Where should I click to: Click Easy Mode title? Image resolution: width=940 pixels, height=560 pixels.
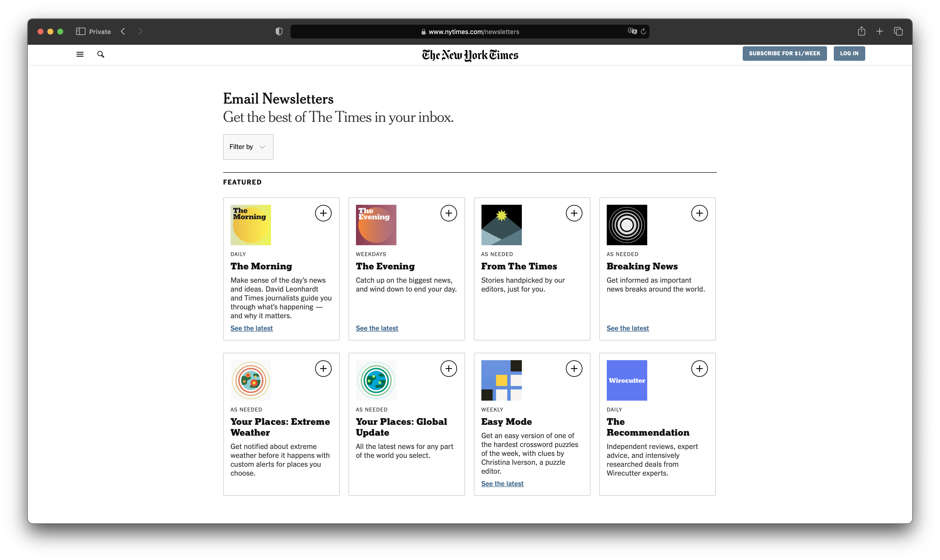506,422
